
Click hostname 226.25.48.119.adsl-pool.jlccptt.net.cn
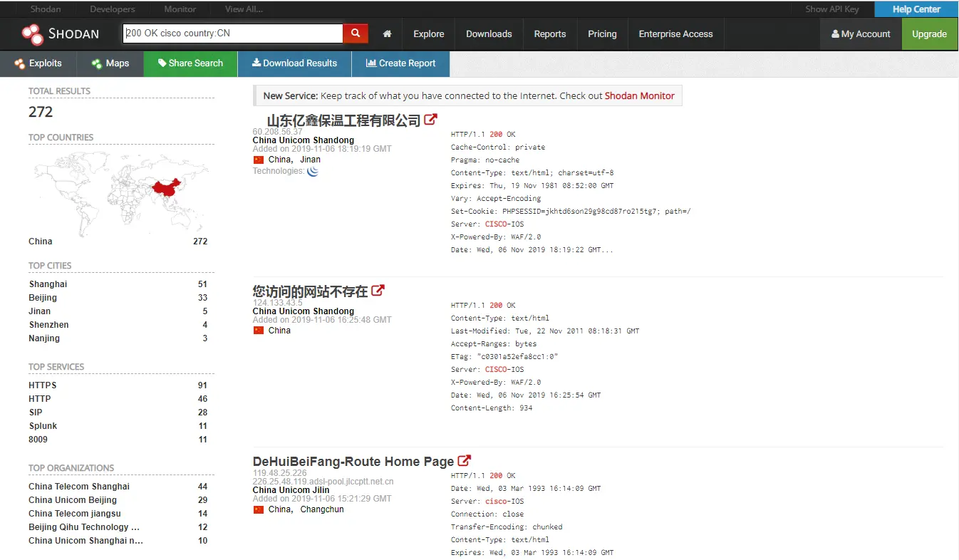click(323, 482)
